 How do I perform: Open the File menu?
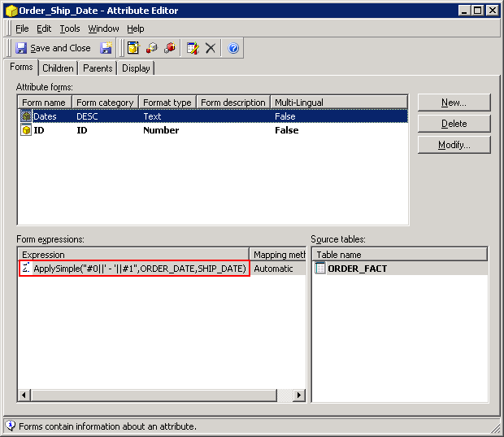coord(22,28)
